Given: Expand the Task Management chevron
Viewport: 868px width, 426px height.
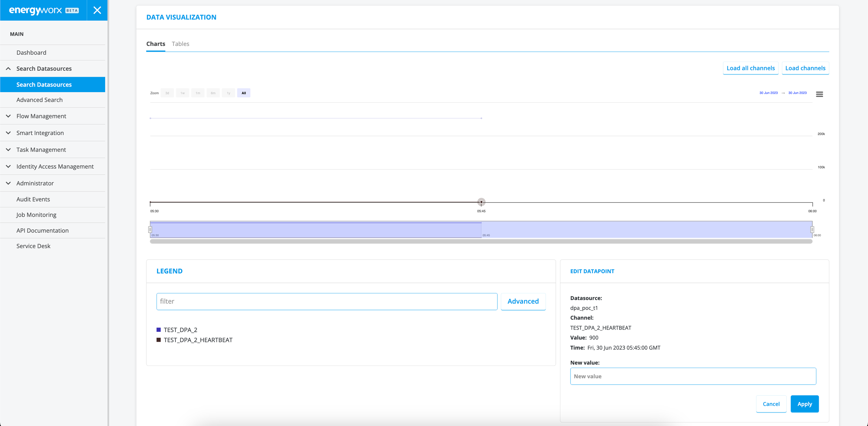Looking at the screenshot, I should (8, 150).
